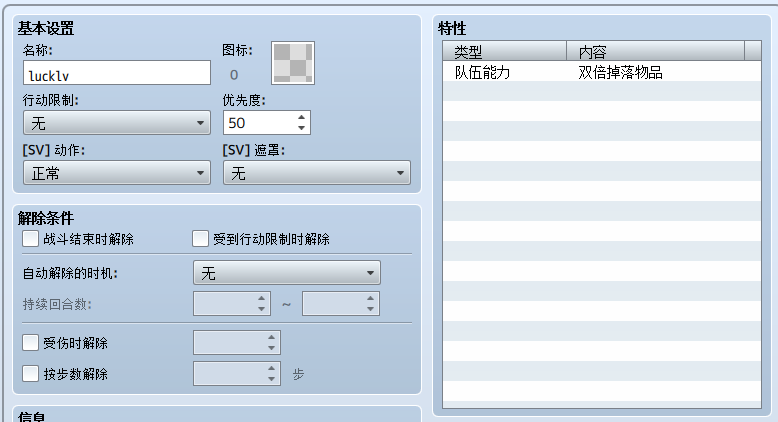Enable 受伤时解除 checkbox
Image resolution: width=778 pixels, height=422 pixels.
pyautogui.click(x=30, y=343)
